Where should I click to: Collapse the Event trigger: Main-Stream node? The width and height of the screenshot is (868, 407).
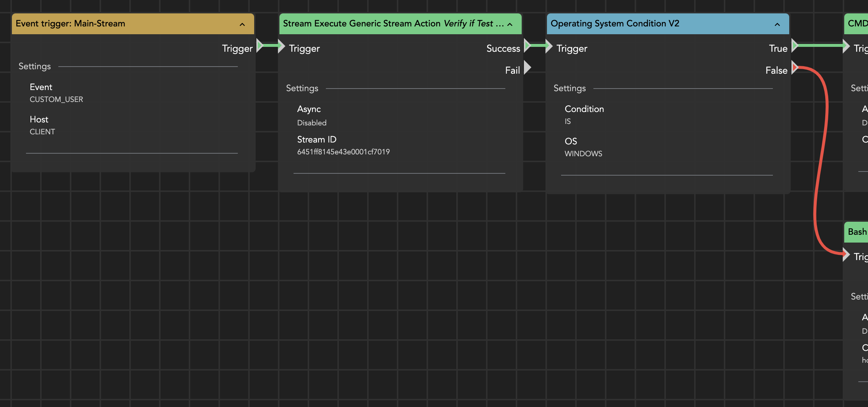pos(242,25)
